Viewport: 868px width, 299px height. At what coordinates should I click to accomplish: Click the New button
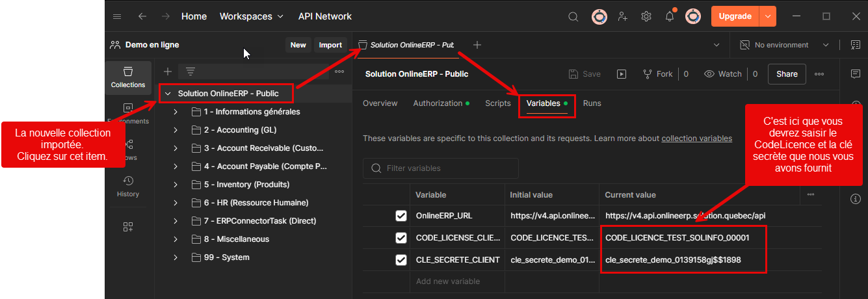click(298, 45)
